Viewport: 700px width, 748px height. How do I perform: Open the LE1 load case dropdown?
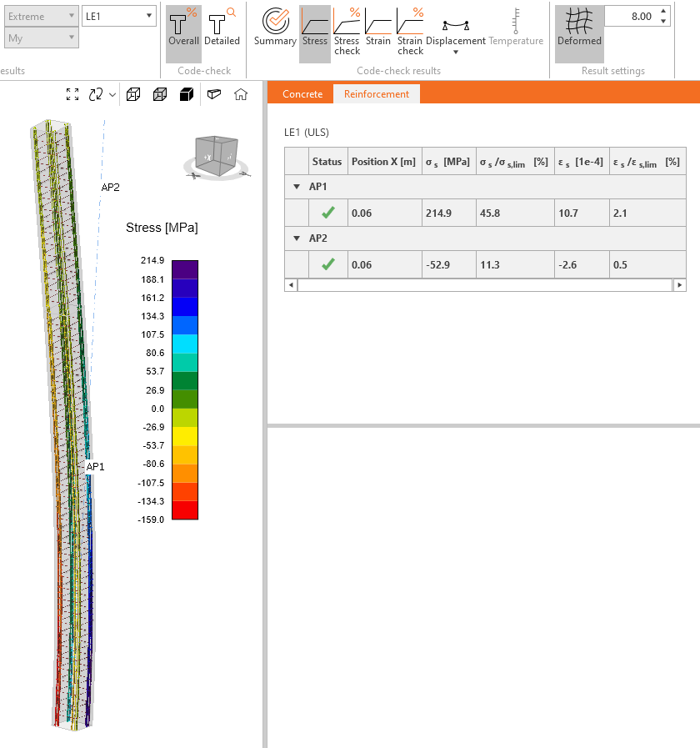[120, 16]
